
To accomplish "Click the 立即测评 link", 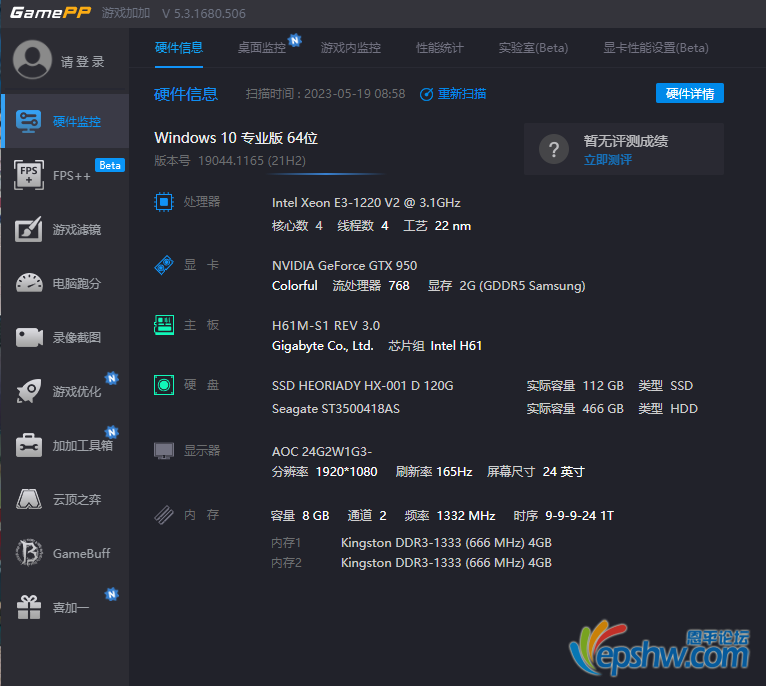I will tap(608, 160).
